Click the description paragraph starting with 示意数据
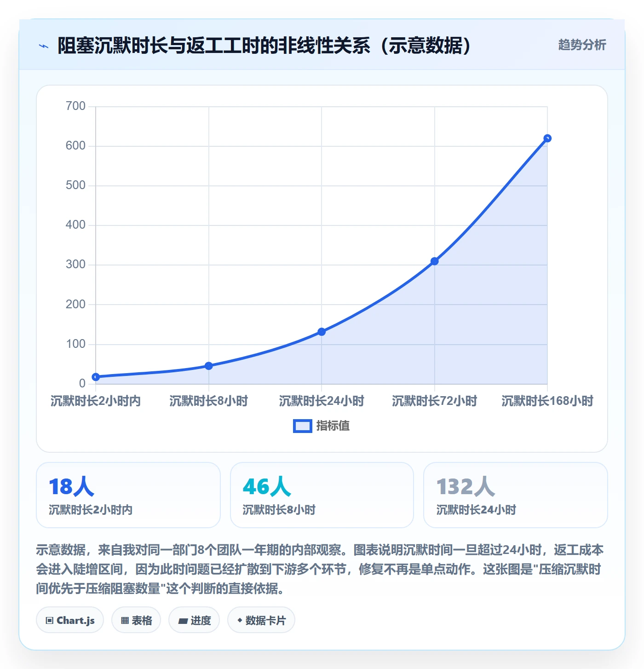 320,569
